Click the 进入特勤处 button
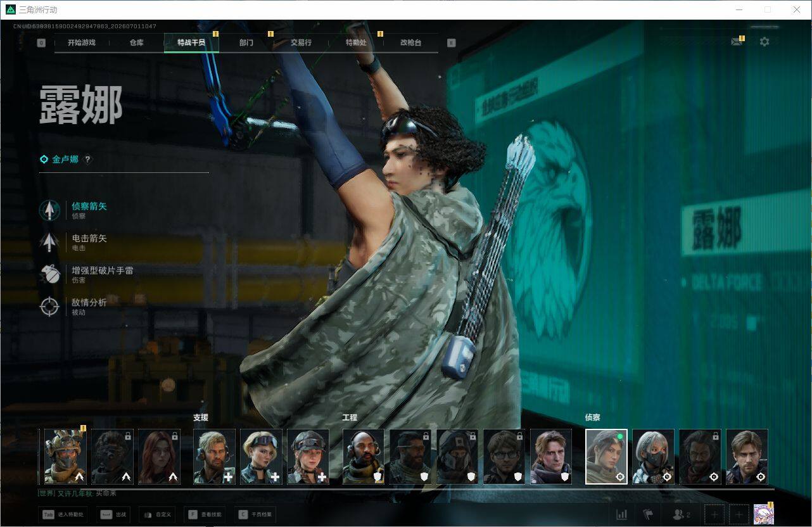812x527 pixels. click(x=63, y=514)
